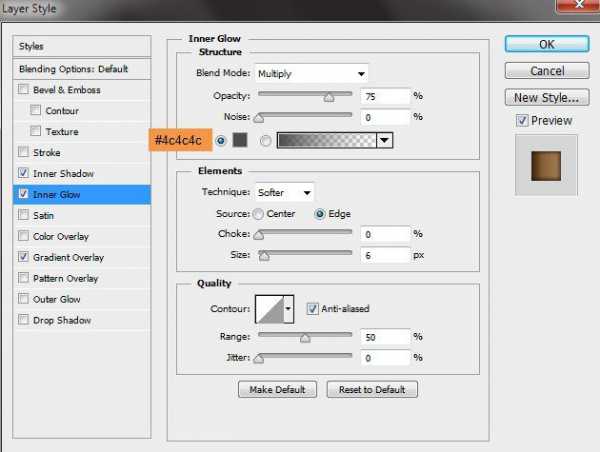Image resolution: width=600 pixels, height=452 pixels.
Task: Uncheck the Gradient Overlay checkbox
Action: click(23, 257)
